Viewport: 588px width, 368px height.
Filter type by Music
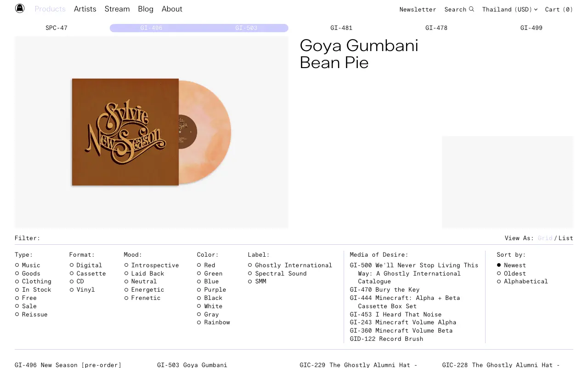(28, 265)
